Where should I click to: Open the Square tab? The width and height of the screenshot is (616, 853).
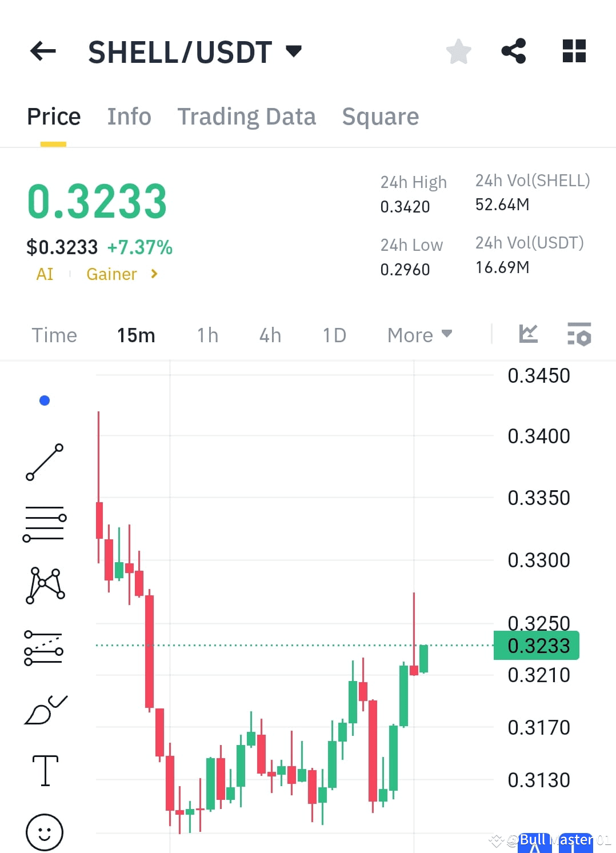[380, 116]
